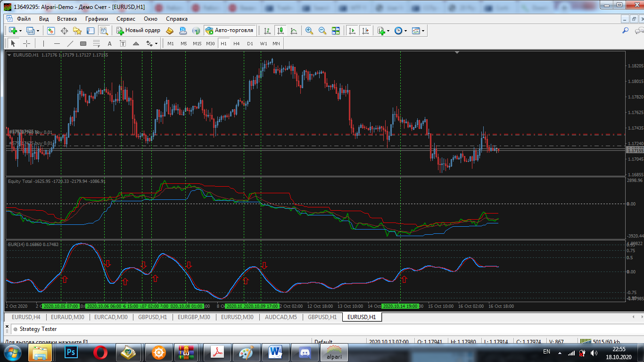This screenshot has width=644, height=362.
Task: Toggle the Авто-торговля auto-trading button
Action: 230,30
